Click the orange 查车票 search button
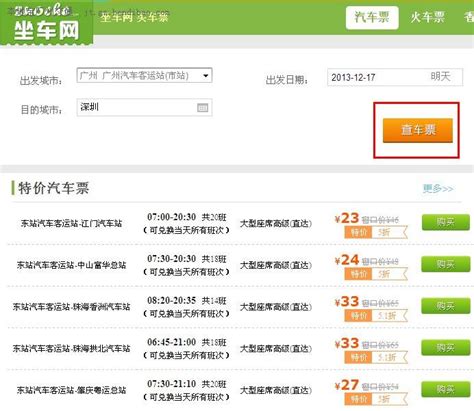 tap(418, 130)
